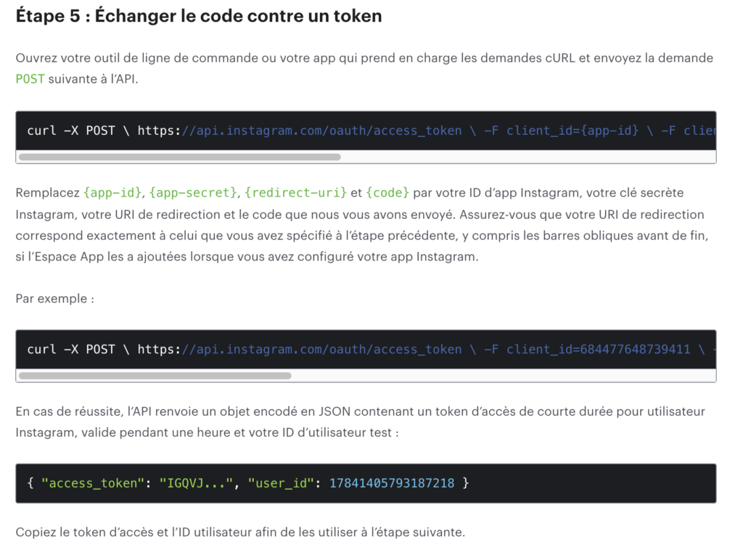Click client_id=684477648739411 in the example command

(598, 350)
